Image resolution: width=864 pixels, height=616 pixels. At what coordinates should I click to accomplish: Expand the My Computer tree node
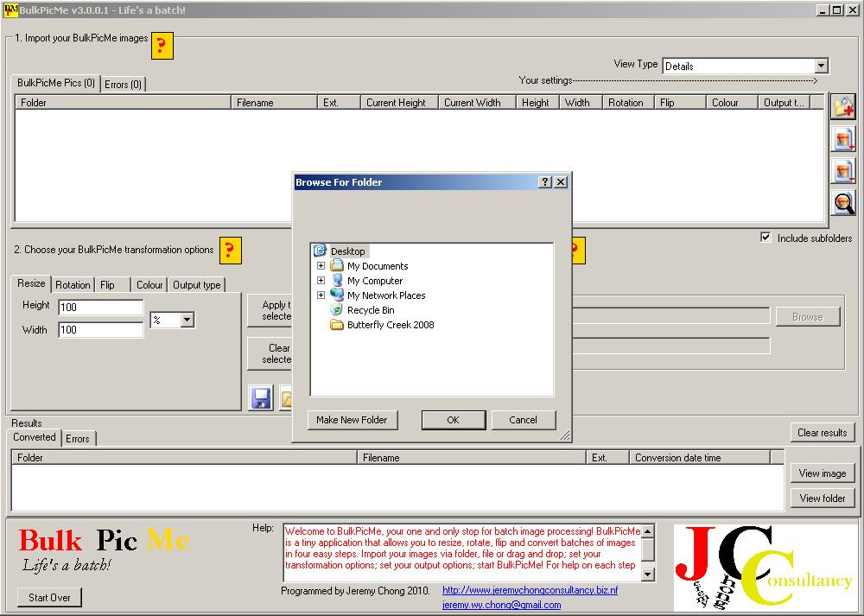click(321, 281)
